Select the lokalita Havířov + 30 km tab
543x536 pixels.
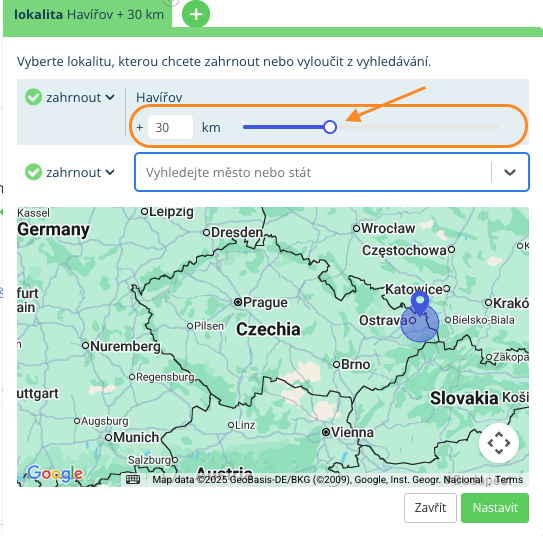89,15
